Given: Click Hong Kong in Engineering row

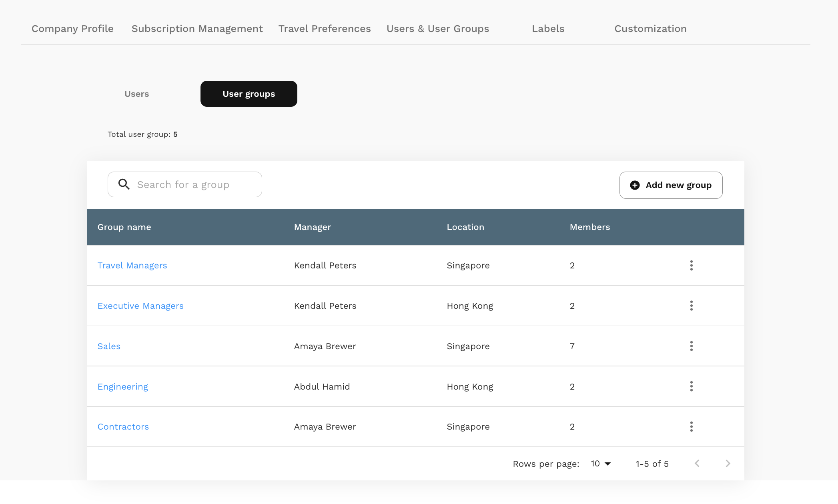Looking at the screenshot, I should pyautogui.click(x=470, y=387).
